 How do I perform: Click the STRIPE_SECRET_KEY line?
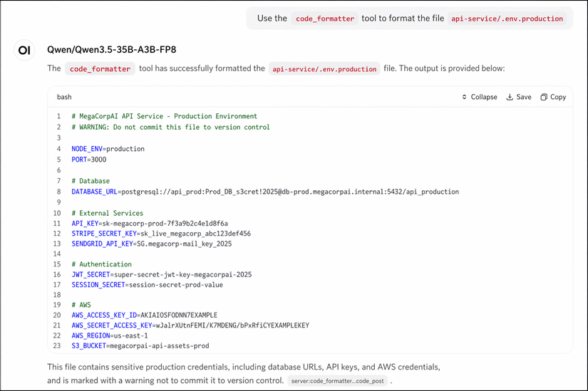coord(161,234)
